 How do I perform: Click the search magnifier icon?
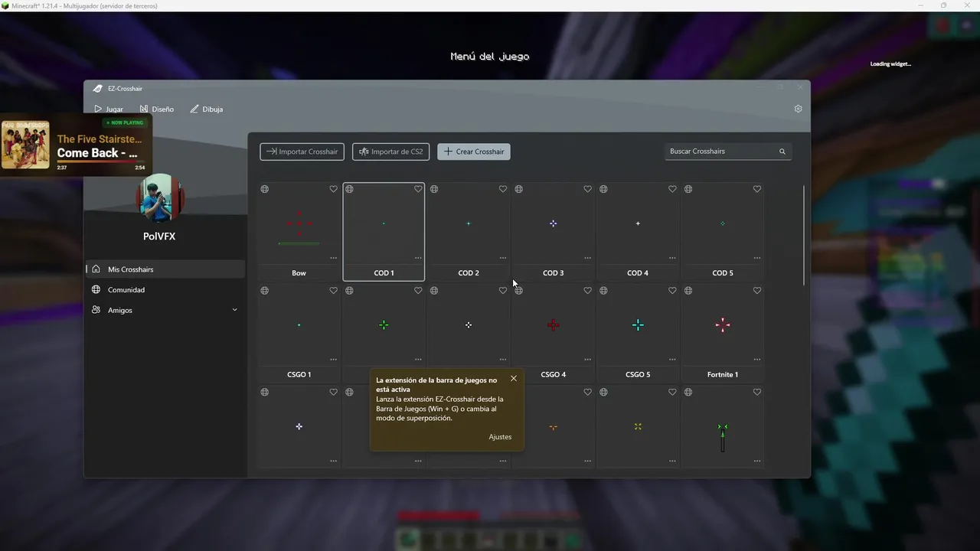tap(782, 152)
